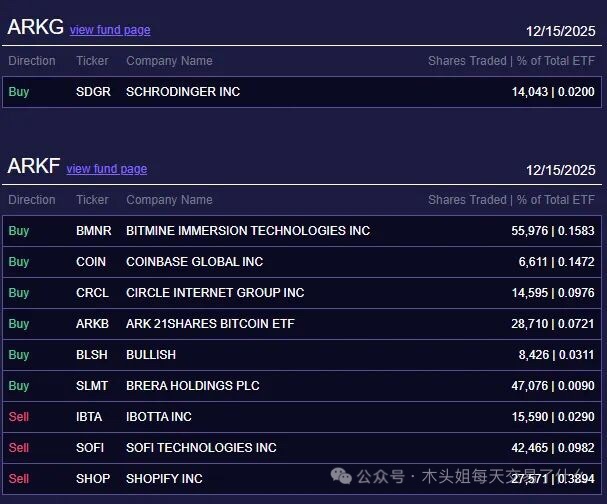Select the BULLISH company name
Image resolution: width=607 pixels, height=504 pixels.
151,355
